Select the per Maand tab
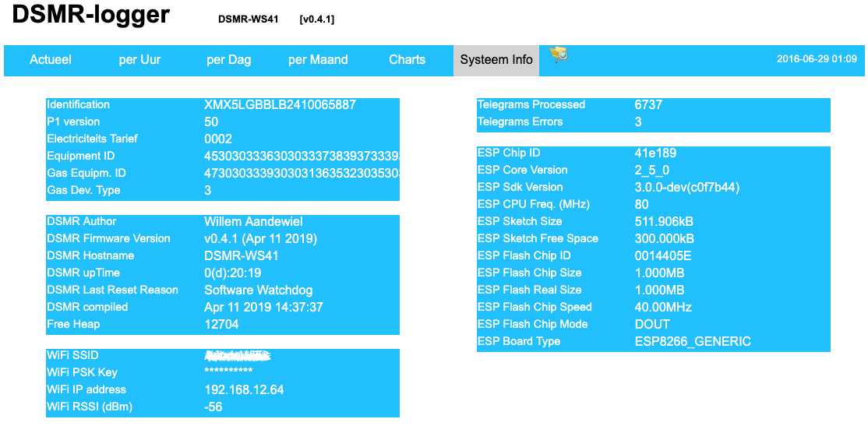The image size is (868, 426). click(x=318, y=60)
